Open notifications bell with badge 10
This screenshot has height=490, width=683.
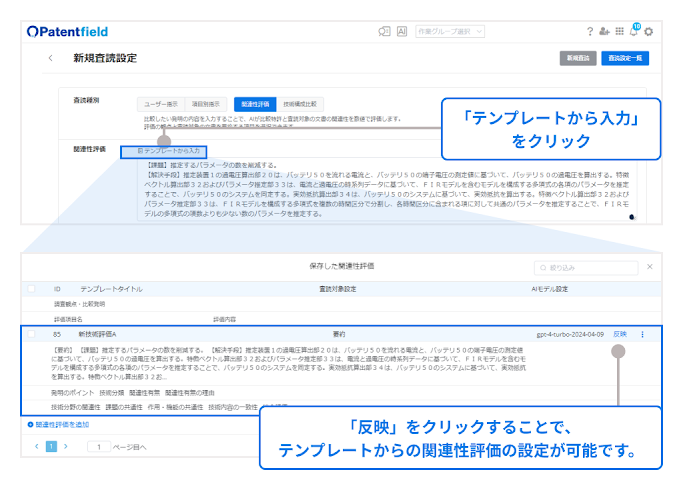(634, 32)
